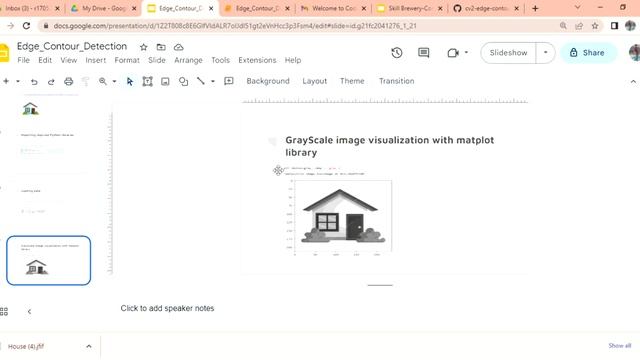The height and width of the screenshot is (360, 640).
Task: Select the GrayScale slide thumbnail in filmstrip
Action: pyautogui.click(x=49, y=260)
